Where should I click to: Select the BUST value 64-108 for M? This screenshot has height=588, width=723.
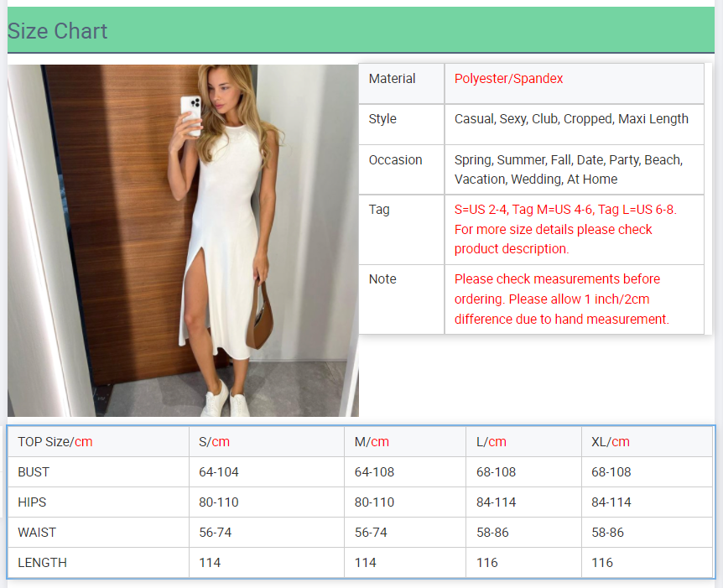point(374,472)
